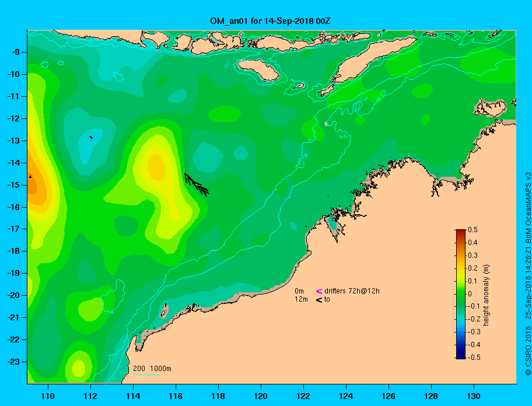Click longitude axis label '116'
This screenshot has width=532, height=406.
click(x=176, y=396)
